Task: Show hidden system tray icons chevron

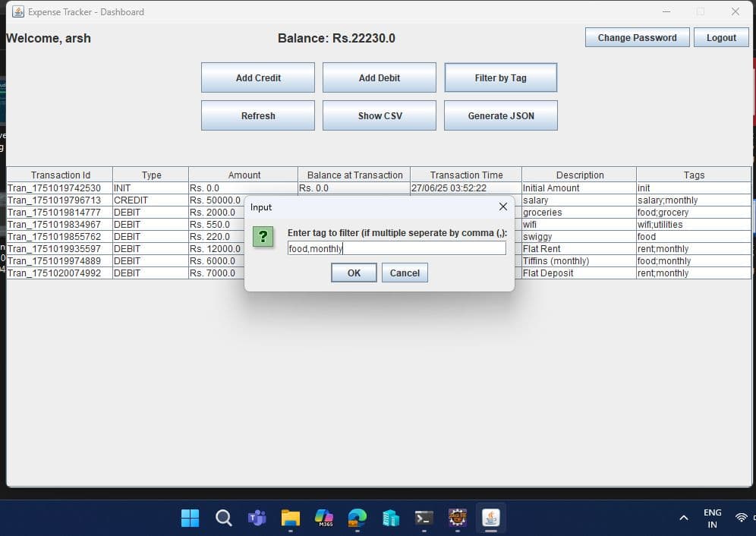Action: coord(684,518)
